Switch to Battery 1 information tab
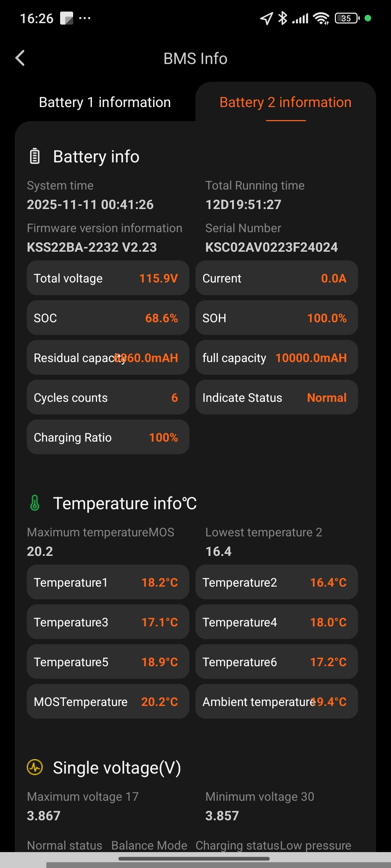Image resolution: width=391 pixels, height=868 pixels. [x=105, y=102]
